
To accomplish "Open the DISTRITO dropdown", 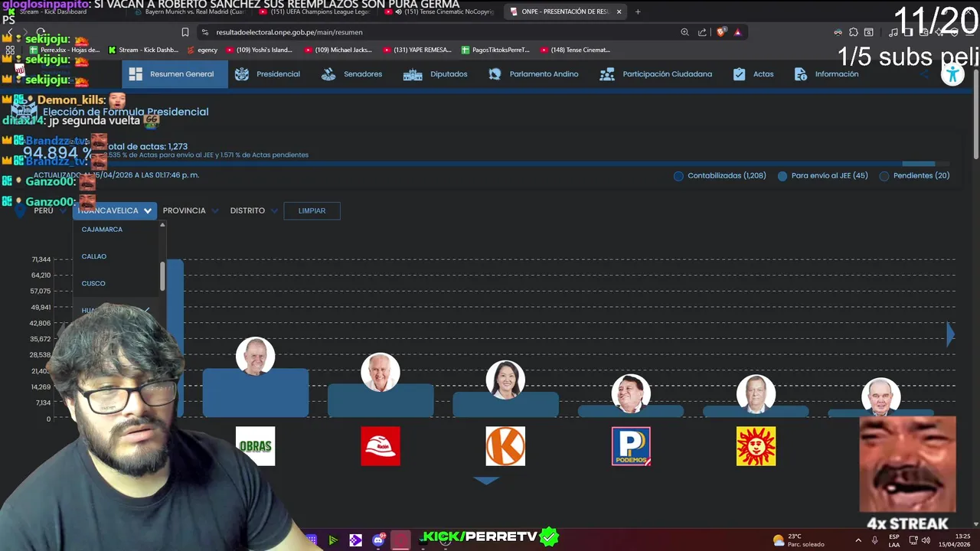I will pyautogui.click(x=253, y=210).
